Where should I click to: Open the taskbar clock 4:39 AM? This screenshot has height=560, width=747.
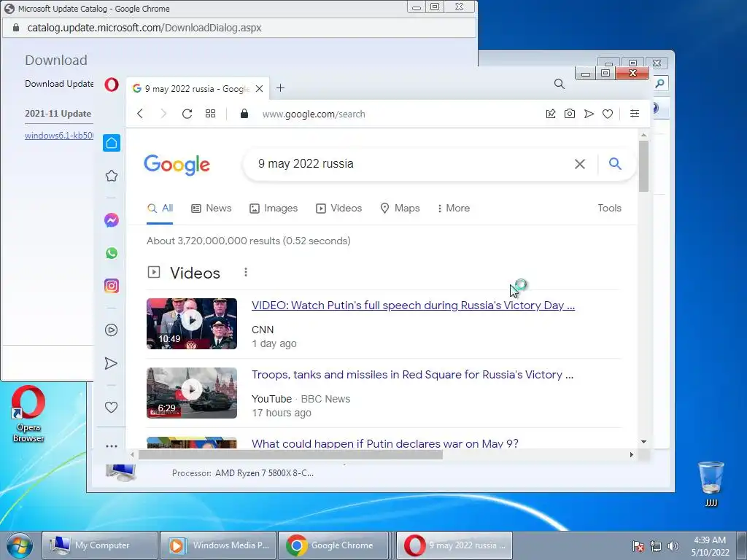(x=709, y=546)
